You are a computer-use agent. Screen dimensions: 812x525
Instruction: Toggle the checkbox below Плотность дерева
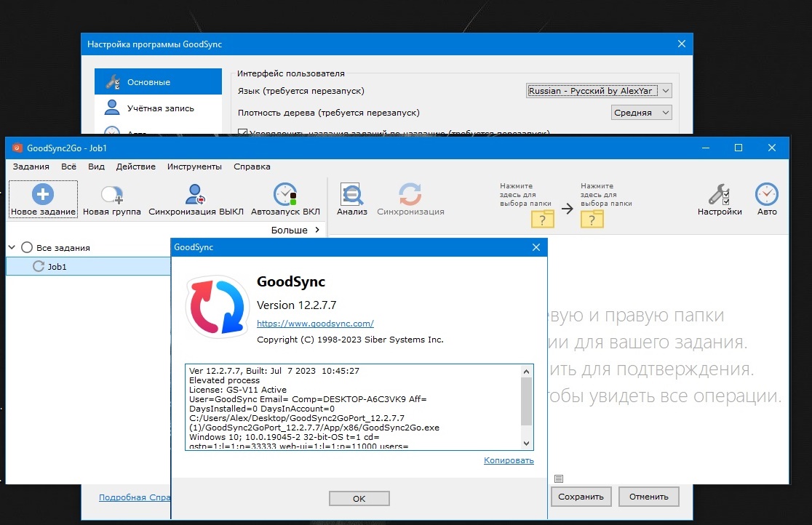(x=242, y=132)
